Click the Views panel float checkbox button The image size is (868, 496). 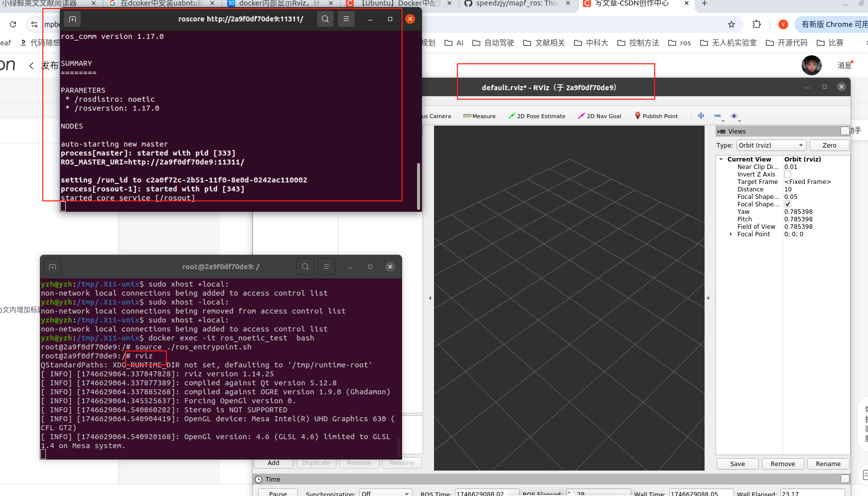point(845,131)
